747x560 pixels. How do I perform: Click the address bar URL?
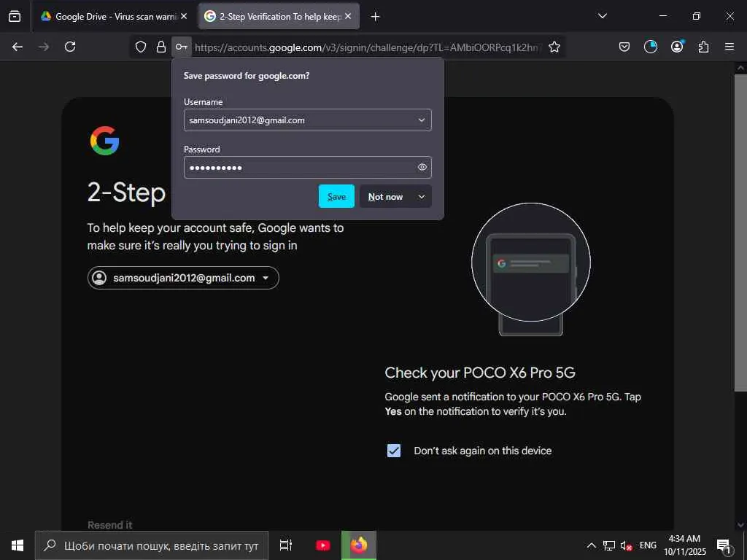(x=367, y=47)
